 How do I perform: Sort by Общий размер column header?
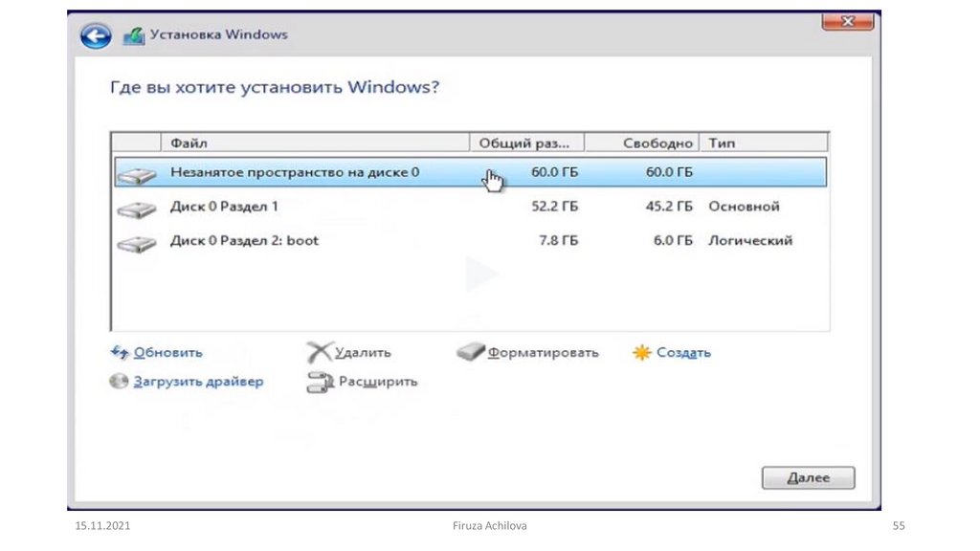(527, 143)
